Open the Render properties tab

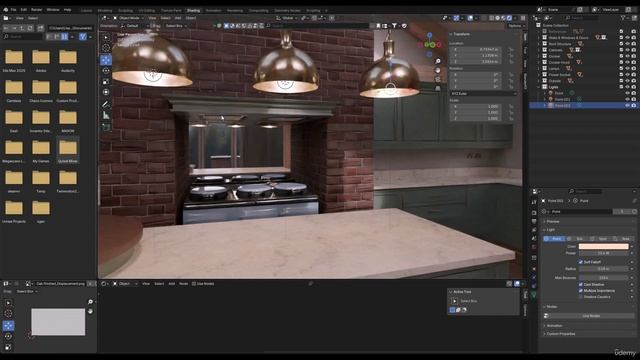click(534, 213)
